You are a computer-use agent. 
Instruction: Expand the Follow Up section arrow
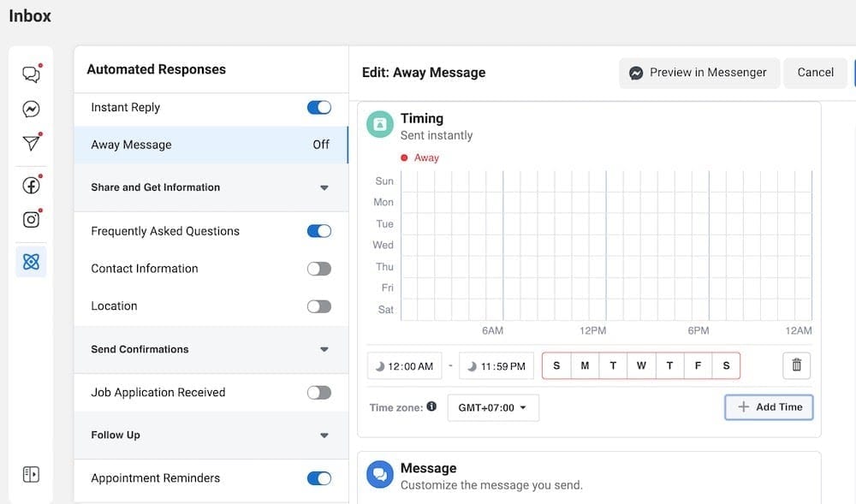(324, 436)
